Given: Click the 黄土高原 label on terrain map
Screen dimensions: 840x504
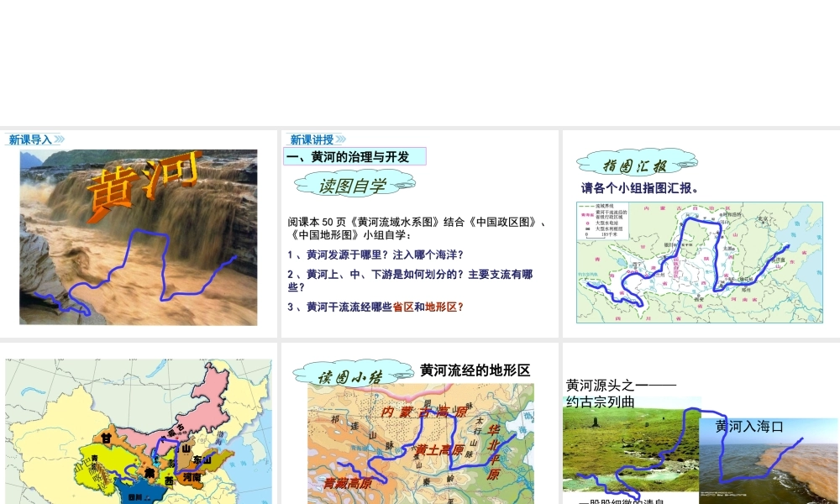Looking at the screenshot, I should pyautogui.click(x=440, y=450).
